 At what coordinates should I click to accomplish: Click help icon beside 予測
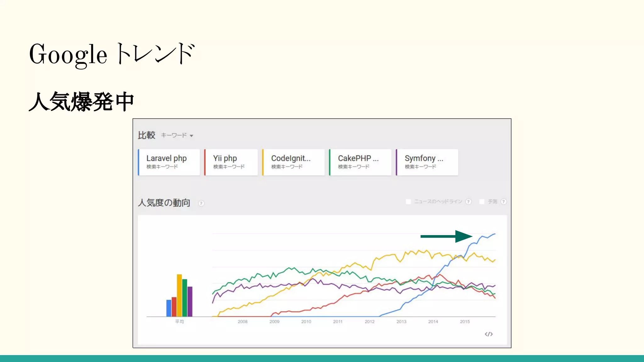pos(503,201)
